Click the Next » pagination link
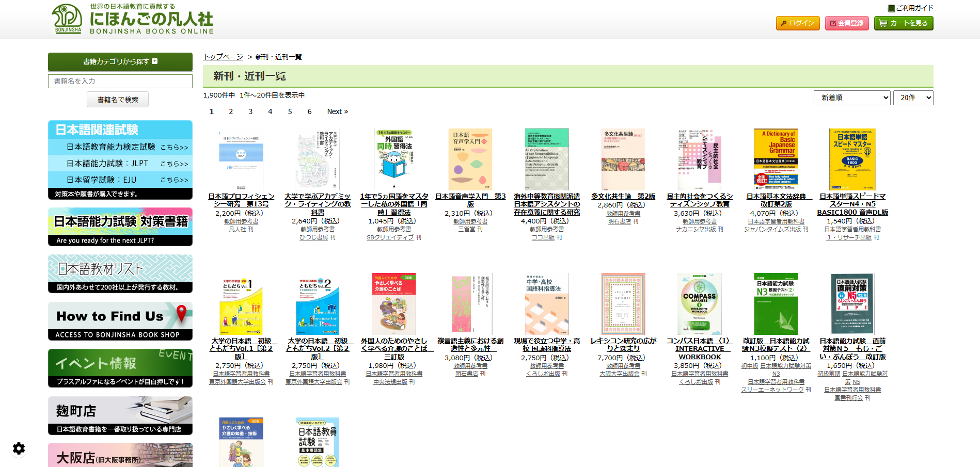 (338, 111)
